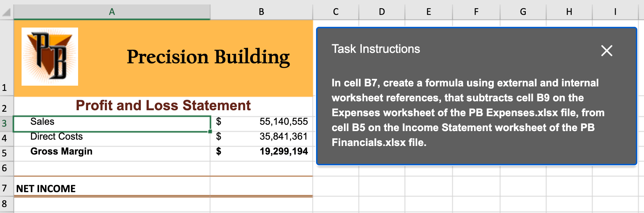Select row 1 header
The height and width of the screenshot is (213, 644).
(6, 58)
